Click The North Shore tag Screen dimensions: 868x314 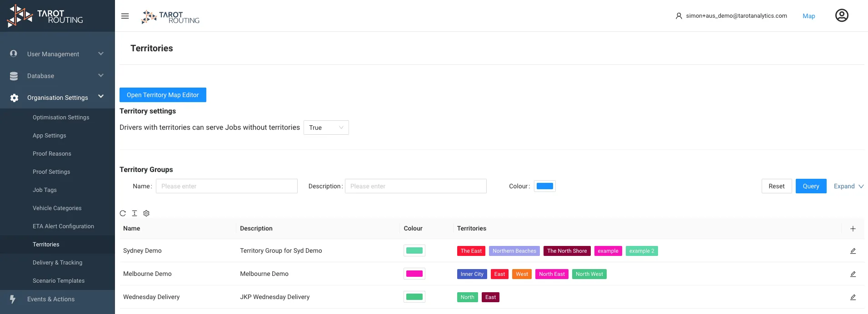pos(567,251)
